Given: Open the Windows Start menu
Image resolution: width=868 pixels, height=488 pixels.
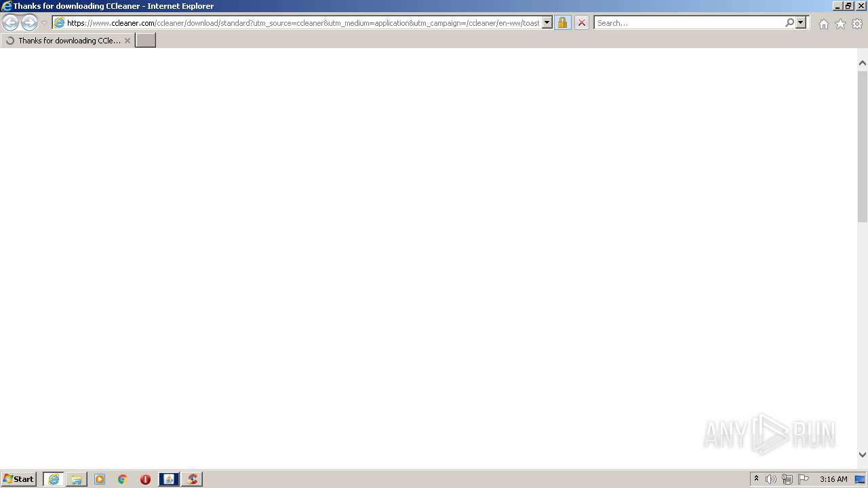Looking at the screenshot, I should pos(19,479).
